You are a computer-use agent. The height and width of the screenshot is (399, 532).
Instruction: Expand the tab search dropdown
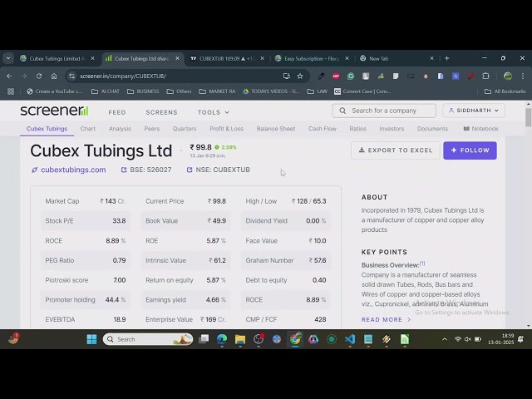tap(8, 58)
